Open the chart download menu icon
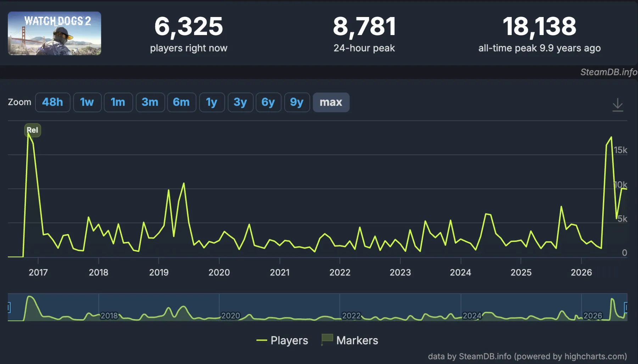The image size is (638, 364). coord(617,105)
